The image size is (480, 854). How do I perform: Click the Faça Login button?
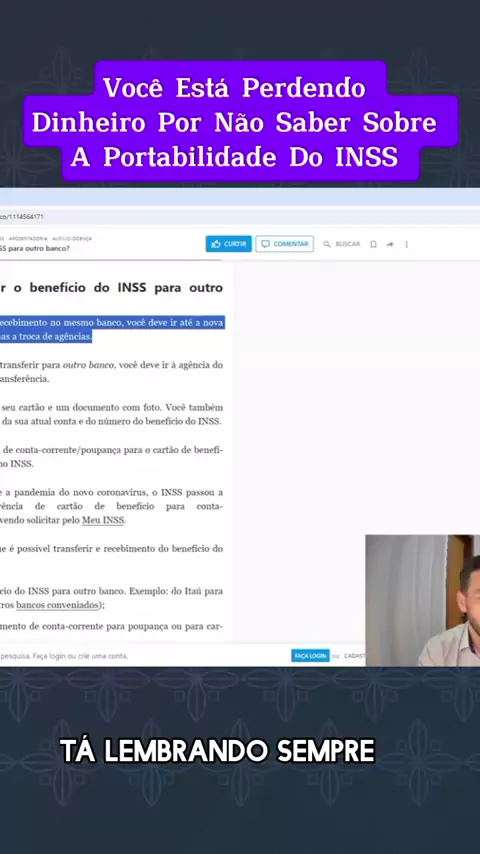310,656
